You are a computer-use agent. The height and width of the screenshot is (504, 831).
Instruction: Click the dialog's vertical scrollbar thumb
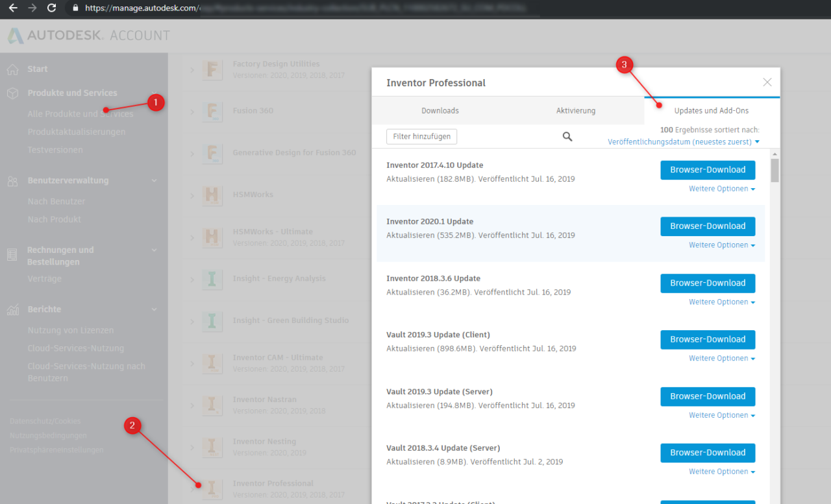point(775,171)
